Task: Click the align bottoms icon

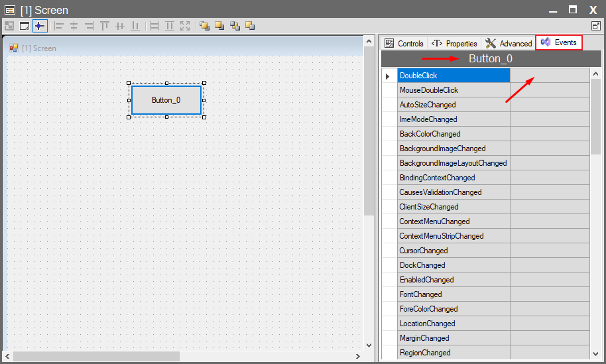Action: [135, 26]
